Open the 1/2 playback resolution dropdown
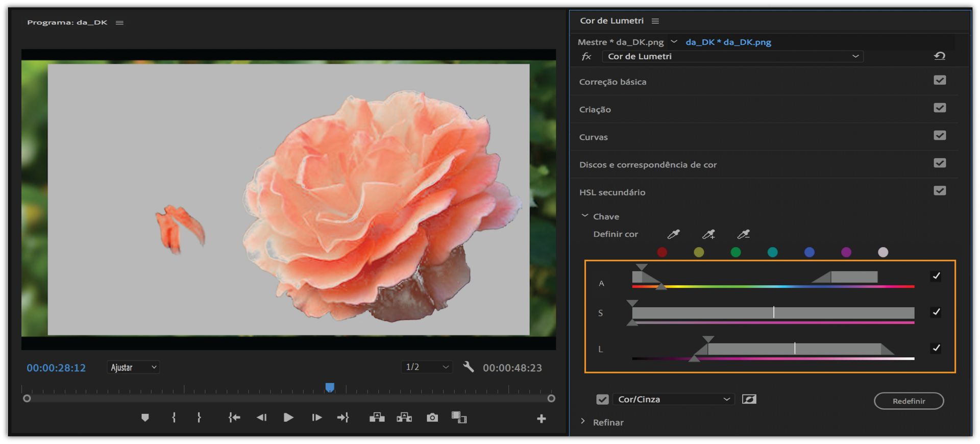Image resolution: width=980 pixels, height=444 pixels. tap(427, 367)
